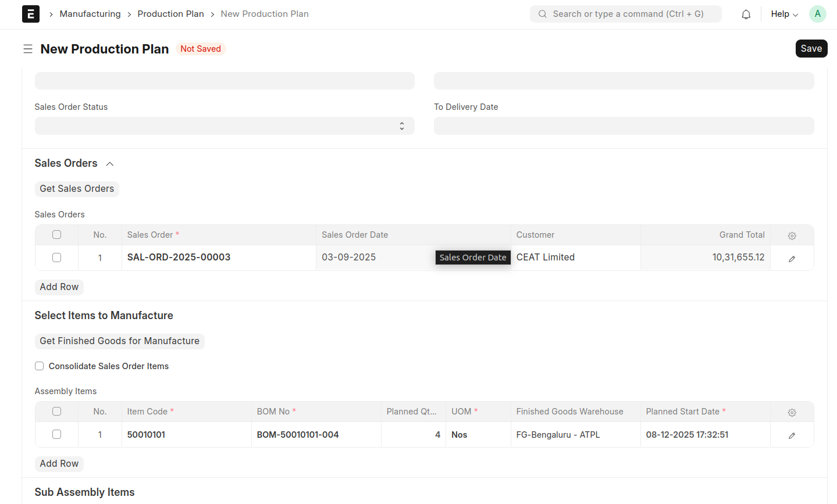This screenshot has height=504, width=837.
Task: Open the Sales Order Status dropdown
Action: point(225,126)
